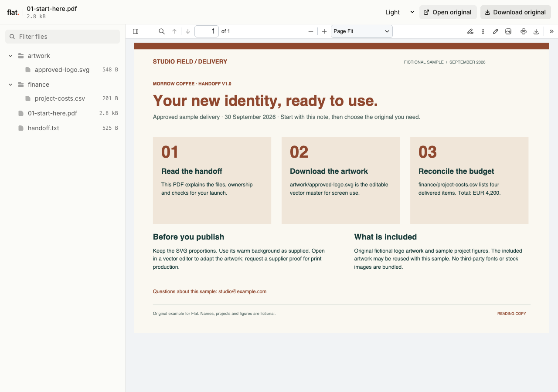Click the large '01' card number

170,152
